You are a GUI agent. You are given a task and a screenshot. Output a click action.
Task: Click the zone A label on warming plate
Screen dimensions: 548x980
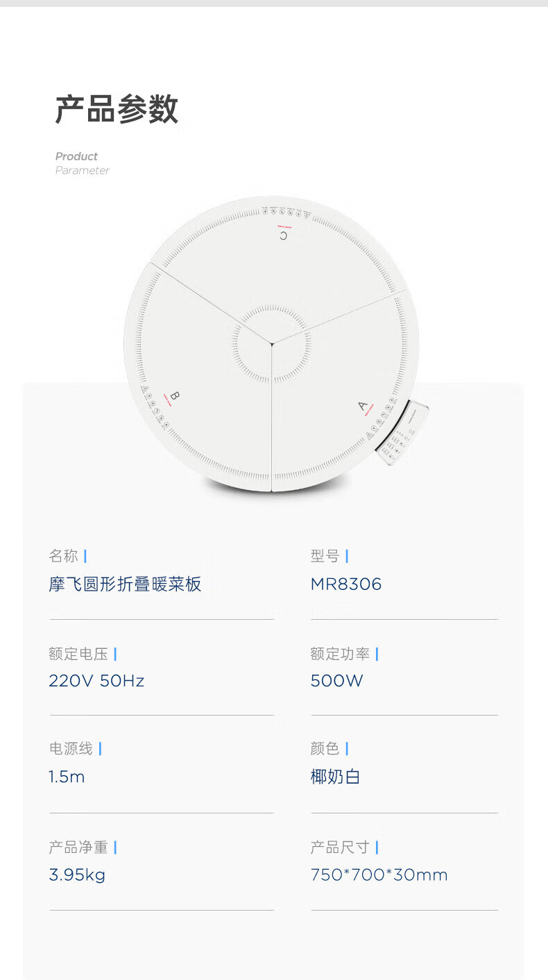(362, 407)
